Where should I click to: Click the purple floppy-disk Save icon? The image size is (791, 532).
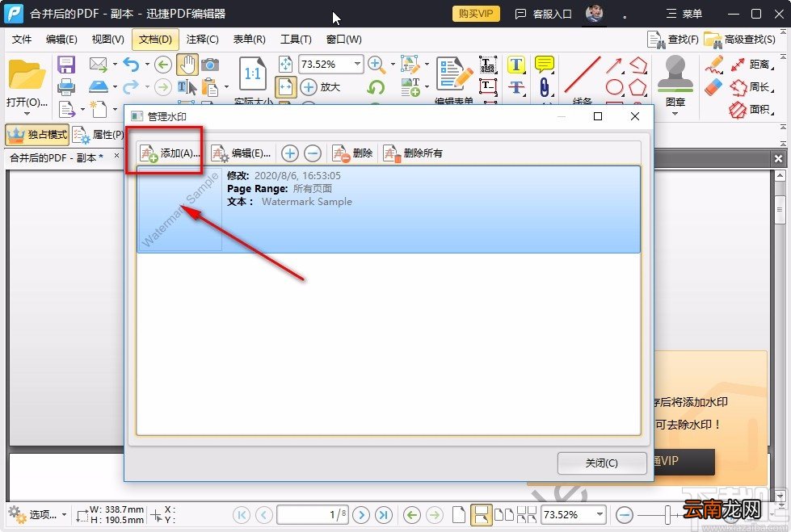click(66, 65)
